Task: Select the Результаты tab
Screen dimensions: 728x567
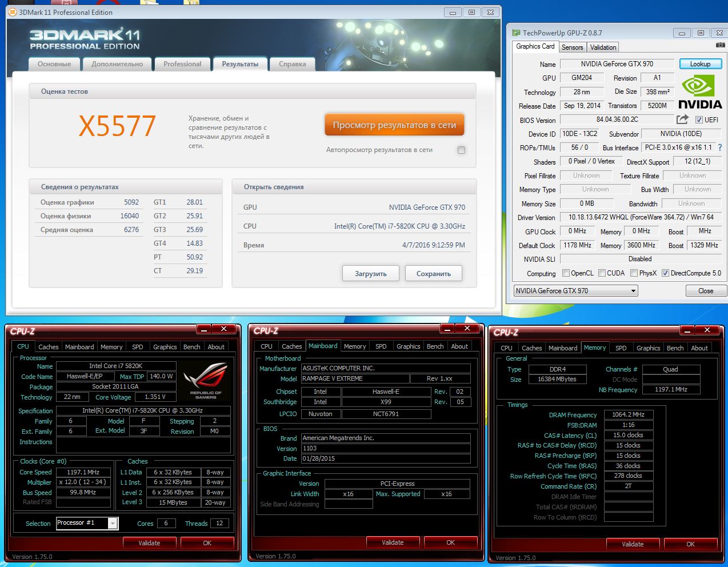Action: point(240,64)
